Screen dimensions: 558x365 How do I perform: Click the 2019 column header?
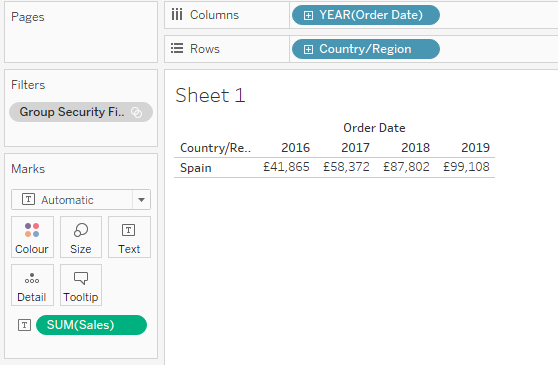coord(475,148)
